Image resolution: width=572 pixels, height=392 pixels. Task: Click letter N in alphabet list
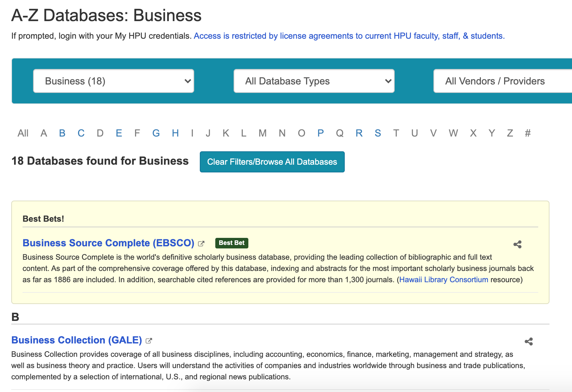(x=282, y=133)
